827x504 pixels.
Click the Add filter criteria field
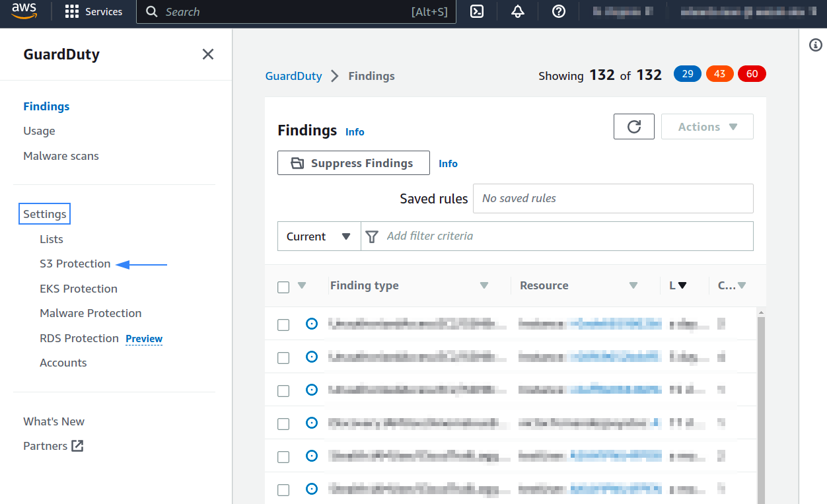pyautogui.click(x=557, y=236)
